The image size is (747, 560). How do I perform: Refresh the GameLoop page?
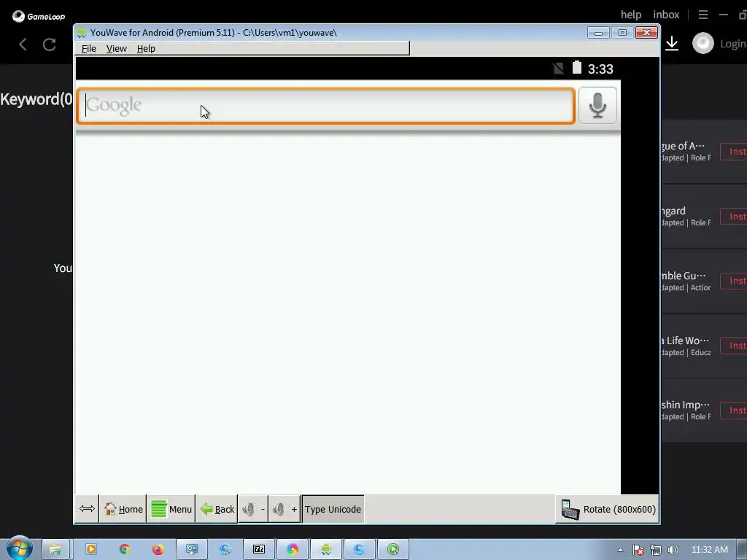[x=50, y=44]
